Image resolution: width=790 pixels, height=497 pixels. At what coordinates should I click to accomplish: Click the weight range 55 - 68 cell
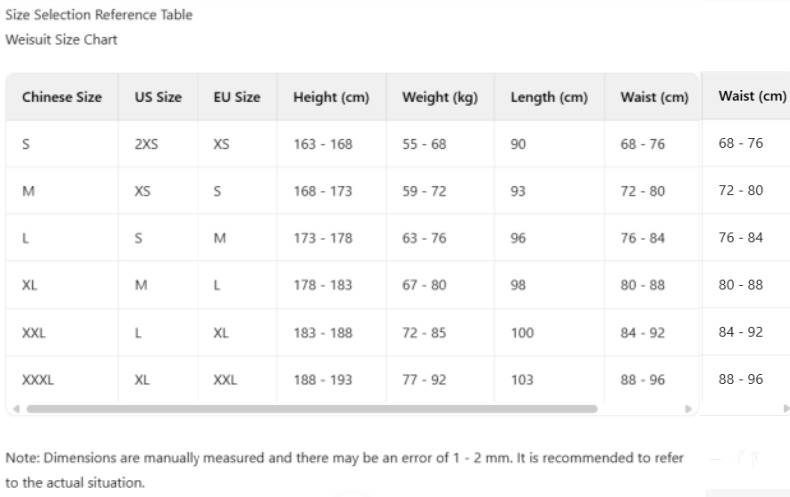click(x=424, y=144)
